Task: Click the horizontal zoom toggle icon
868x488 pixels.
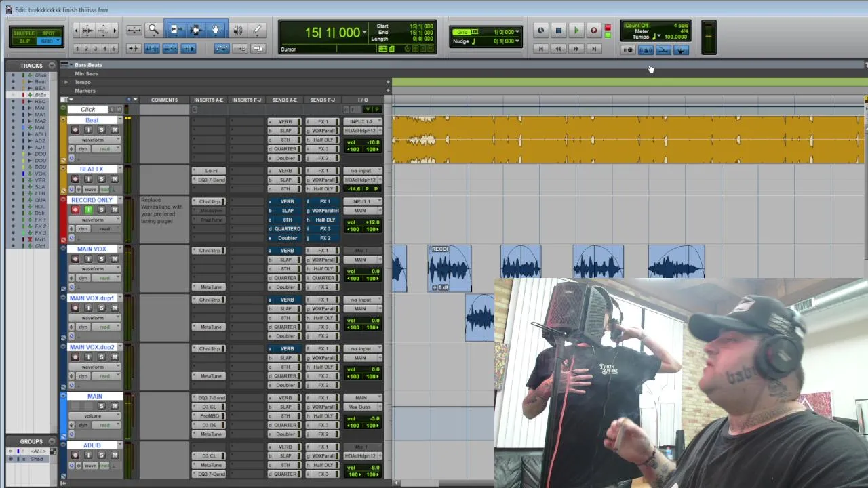Action: [x=134, y=30]
